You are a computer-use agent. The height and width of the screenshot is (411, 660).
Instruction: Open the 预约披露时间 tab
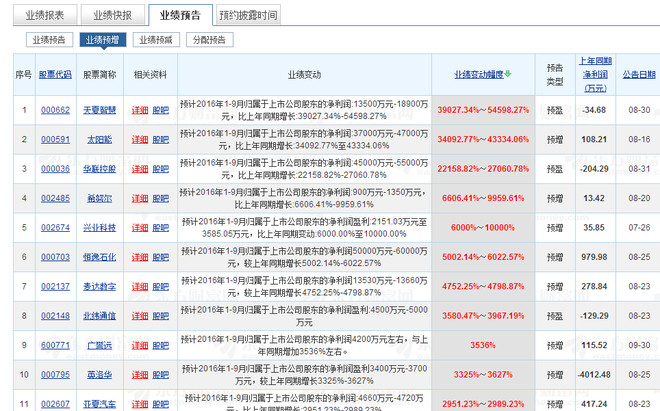[248, 15]
